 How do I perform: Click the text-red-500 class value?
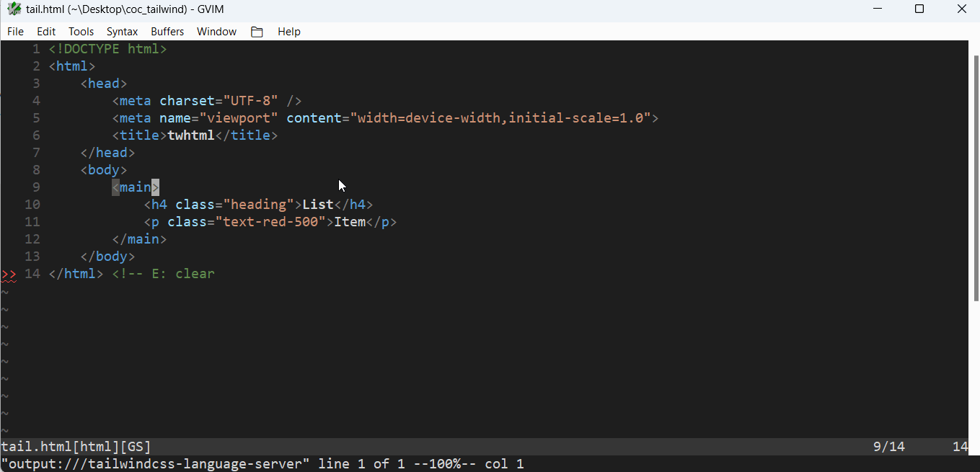[273, 221]
